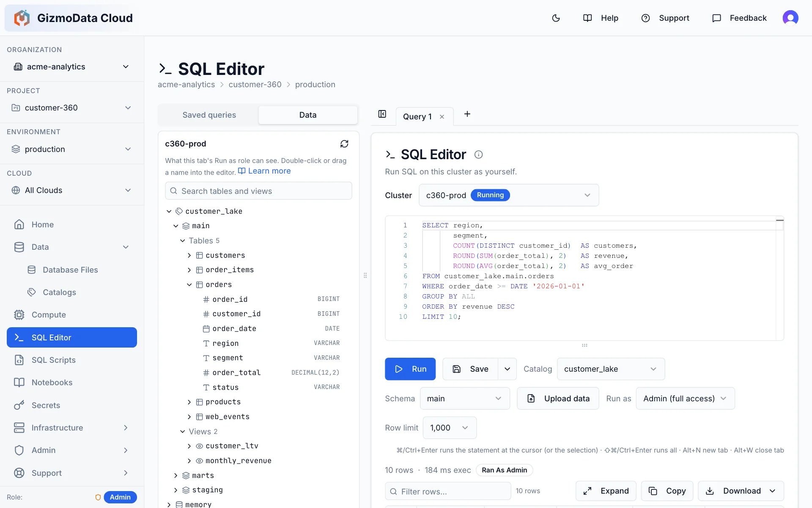Click the Filter rows input
The width and height of the screenshot is (812, 508).
(x=448, y=491)
